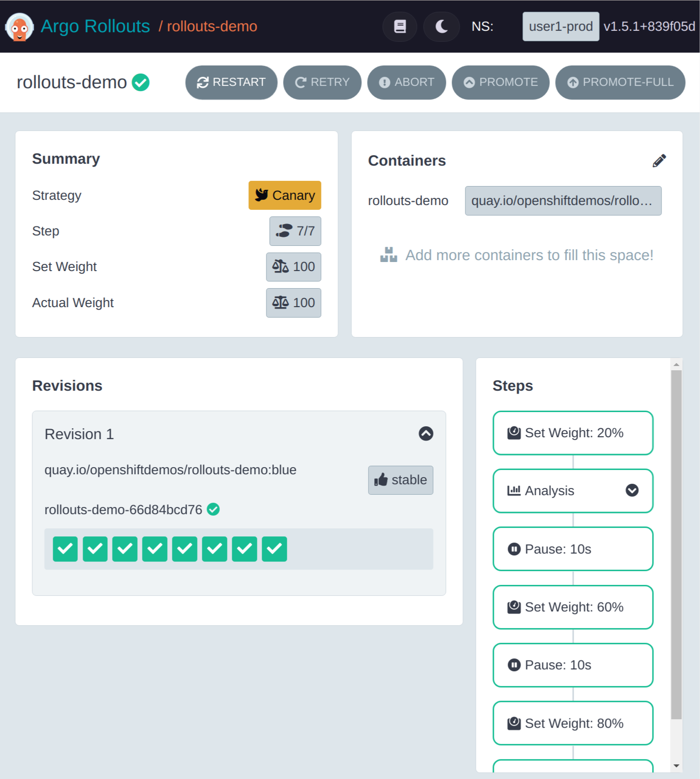Open the documentation book icon
700x779 pixels.
[400, 27]
